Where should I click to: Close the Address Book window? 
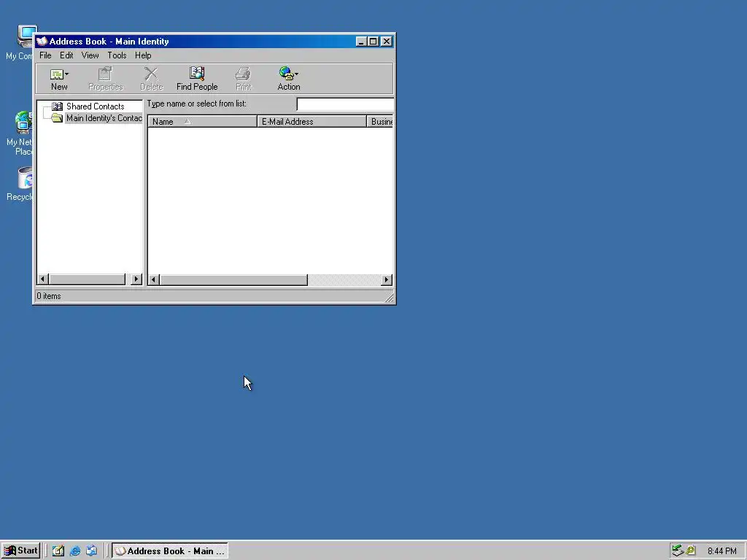pos(387,42)
